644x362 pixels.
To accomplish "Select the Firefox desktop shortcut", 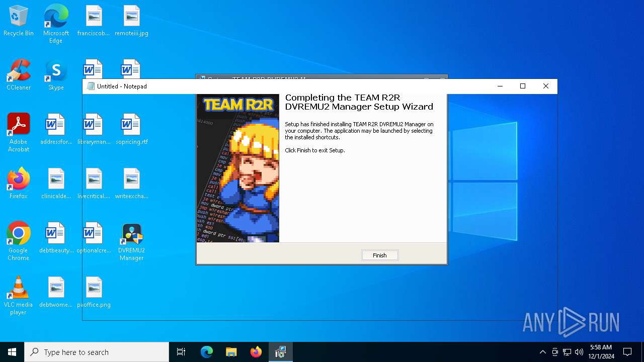I will click(x=19, y=184).
